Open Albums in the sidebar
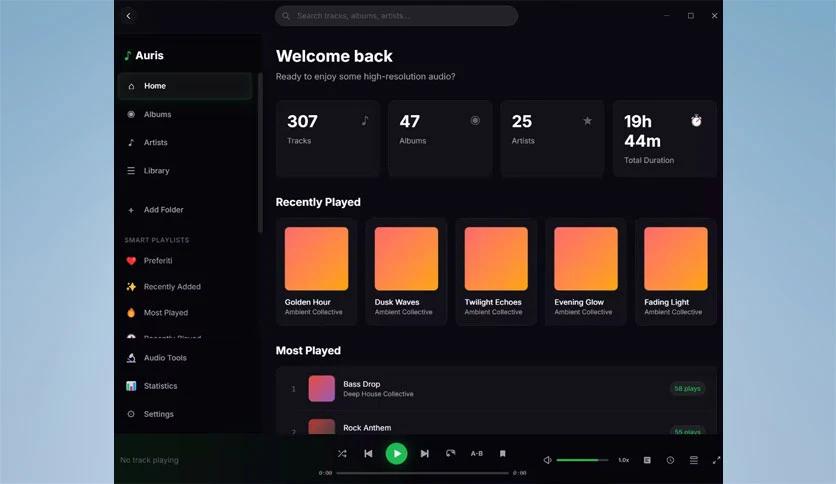Screen dimensions: 836x484 point(185,114)
